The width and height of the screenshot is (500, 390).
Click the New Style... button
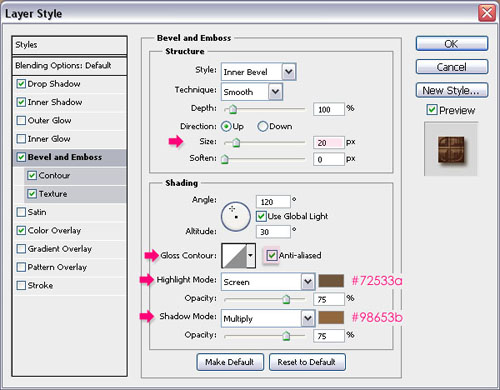tap(452, 90)
